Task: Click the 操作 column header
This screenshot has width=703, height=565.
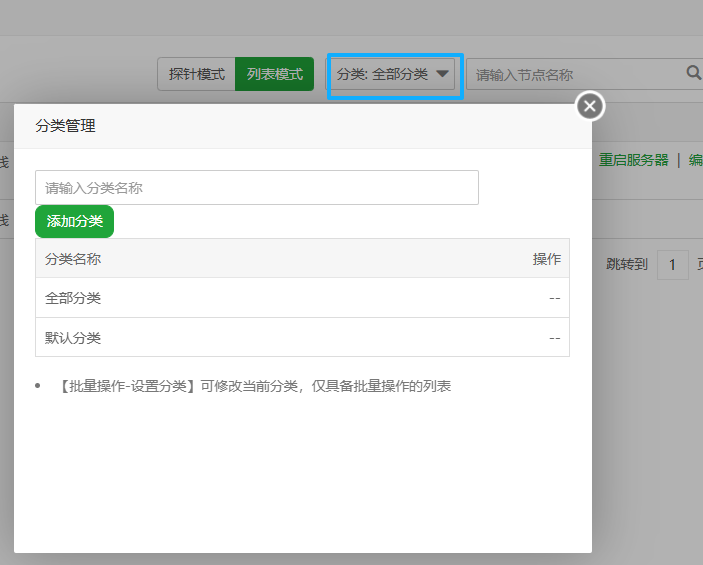Action: click(x=546, y=259)
